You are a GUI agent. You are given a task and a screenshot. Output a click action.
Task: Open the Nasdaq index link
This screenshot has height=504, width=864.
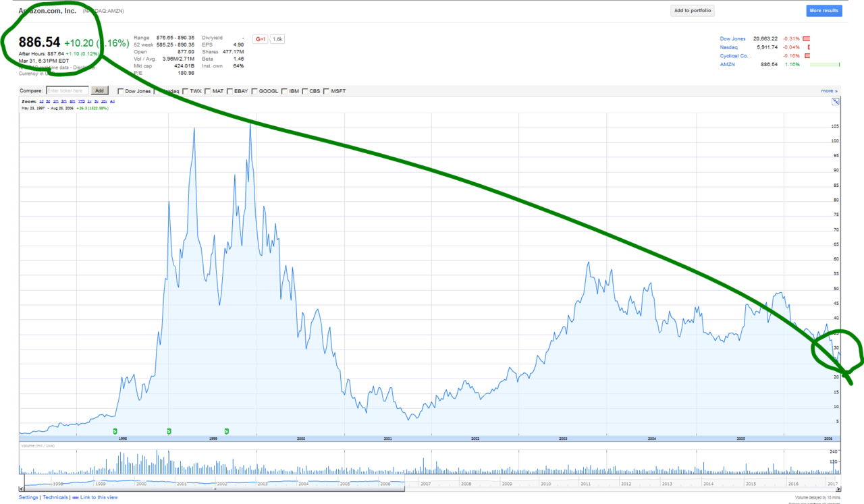coord(729,47)
